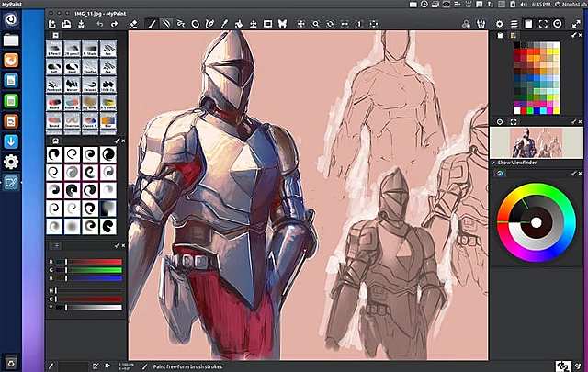
Task: Select the Pan View cross-arrows tool
Action: 300,24
